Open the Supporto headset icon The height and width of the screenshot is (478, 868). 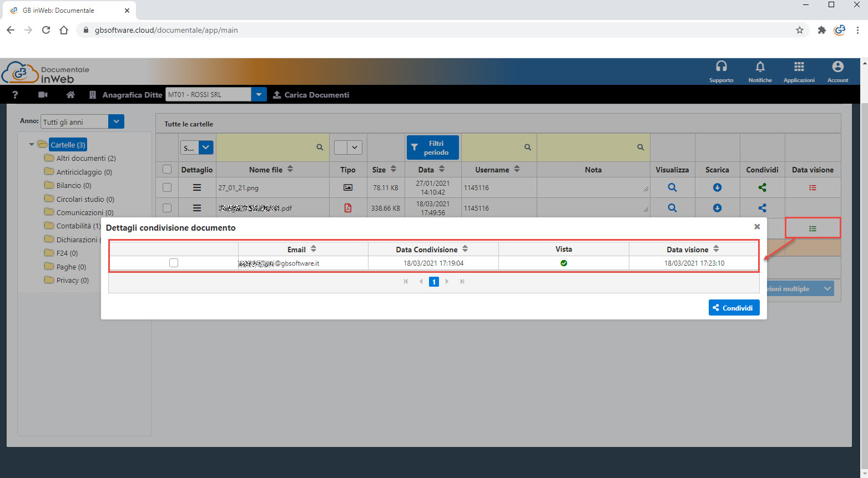point(721,67)
